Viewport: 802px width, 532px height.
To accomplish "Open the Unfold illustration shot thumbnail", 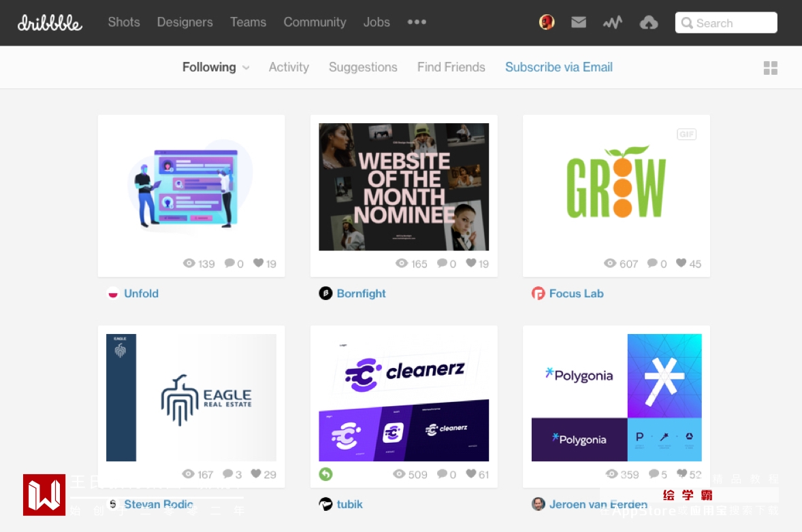I will pos(191,187).
